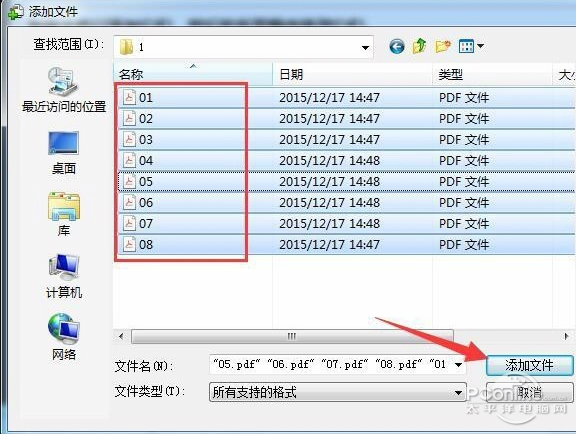Open Desktop (桌面) in sidebar
This screenshot has height=434, width=576.
point(64,153)
